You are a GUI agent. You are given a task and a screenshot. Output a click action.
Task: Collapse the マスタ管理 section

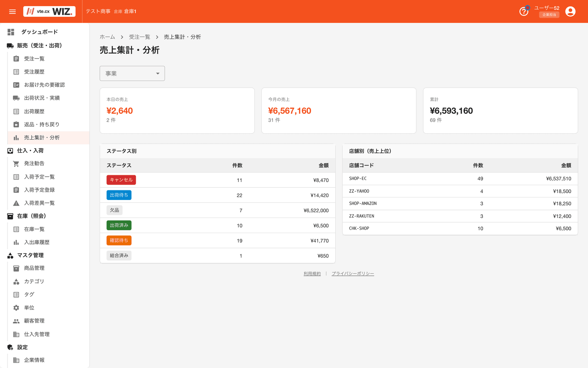(x=30, y=255)
